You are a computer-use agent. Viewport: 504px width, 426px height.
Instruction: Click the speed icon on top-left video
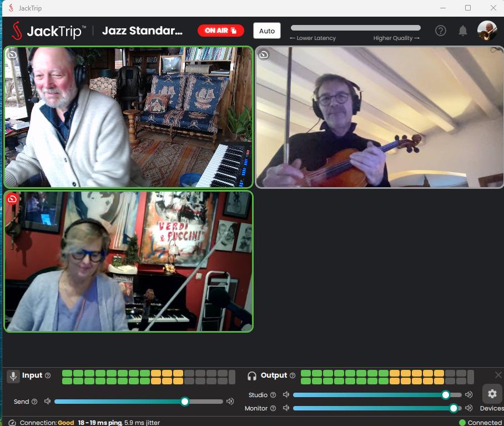[x=12, y=54]
